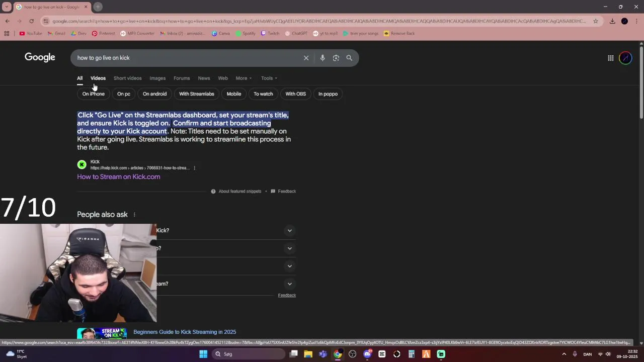Switch to Short videos tab
Screen dimensions: 644x362
tap(127, 78)
